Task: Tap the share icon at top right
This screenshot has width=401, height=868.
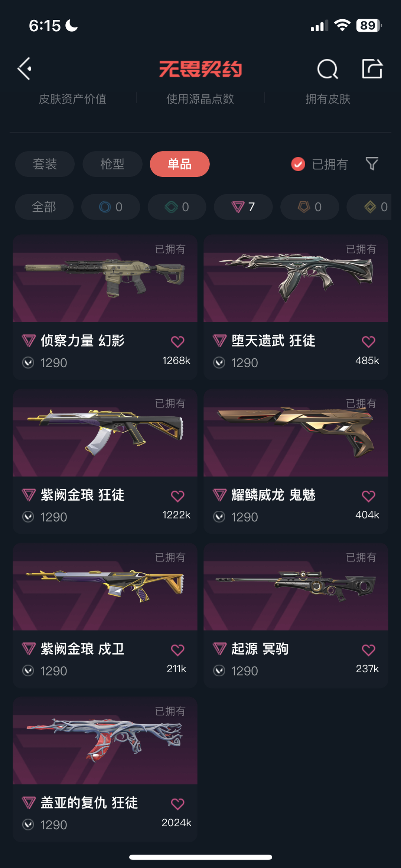Action: click(372, 68)
